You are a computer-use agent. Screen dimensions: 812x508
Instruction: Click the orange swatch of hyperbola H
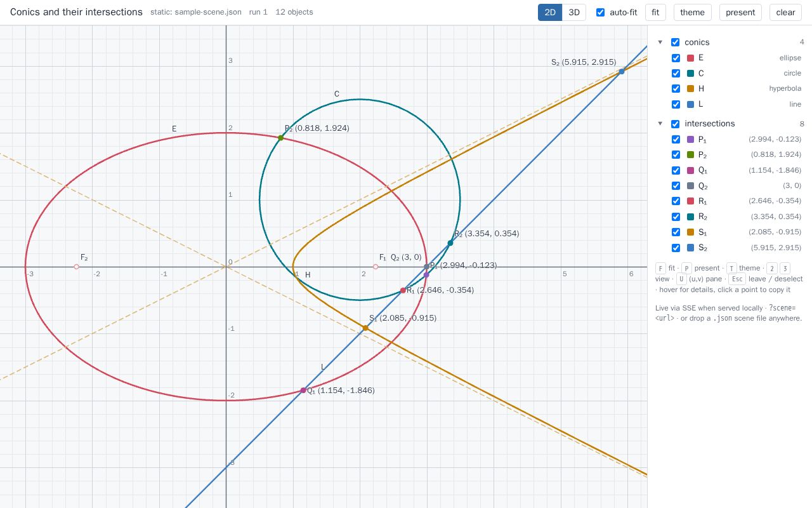[691, 89]
